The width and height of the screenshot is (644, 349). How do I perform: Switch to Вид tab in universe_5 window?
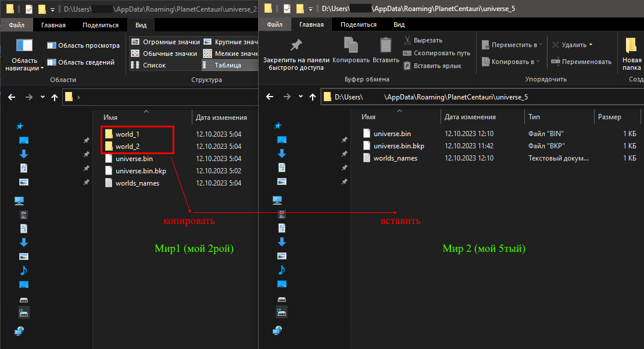(399, 24)
